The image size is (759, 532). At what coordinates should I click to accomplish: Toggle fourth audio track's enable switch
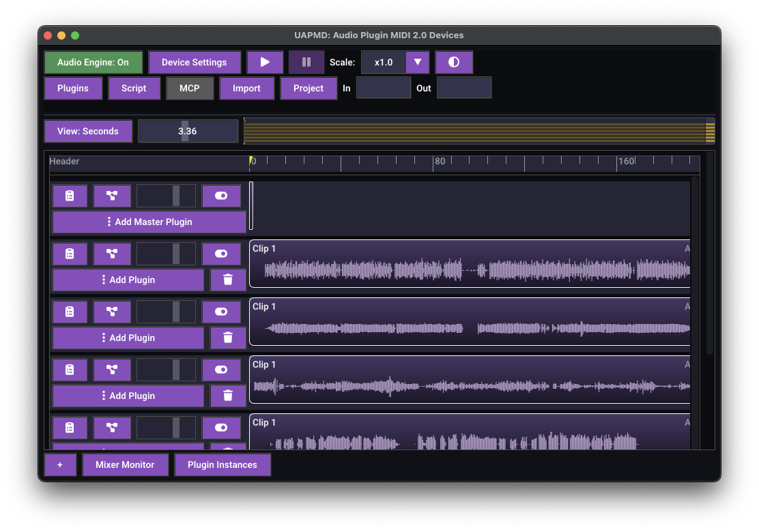[x=221, y=428]
